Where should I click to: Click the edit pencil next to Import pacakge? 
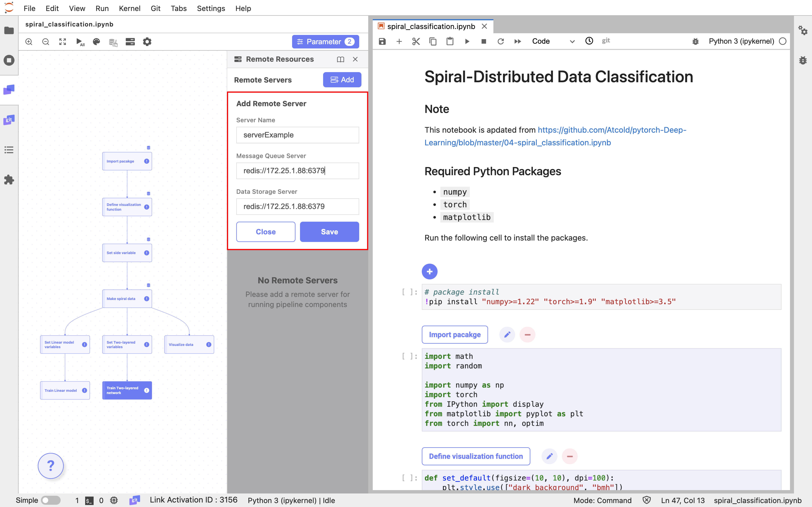point(507,335)
